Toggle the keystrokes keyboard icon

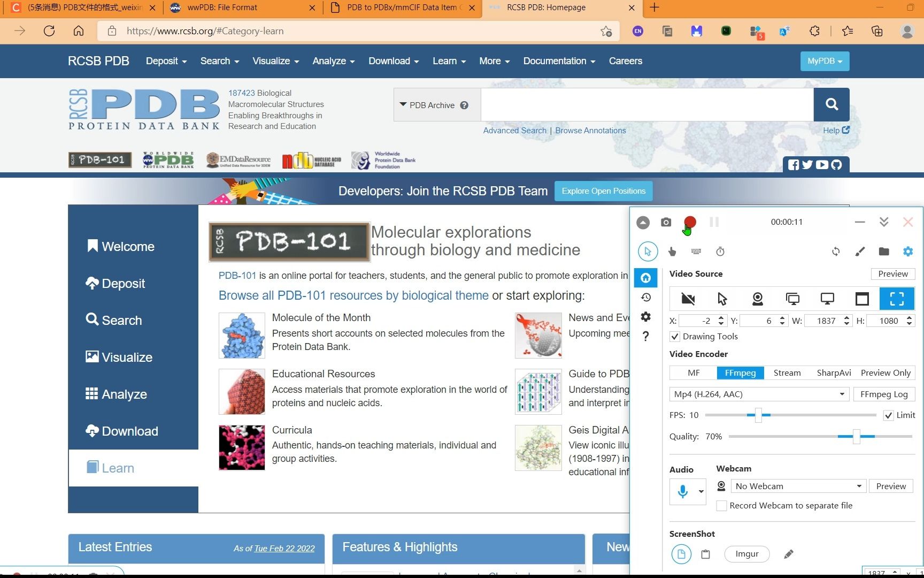coord(696,252)
